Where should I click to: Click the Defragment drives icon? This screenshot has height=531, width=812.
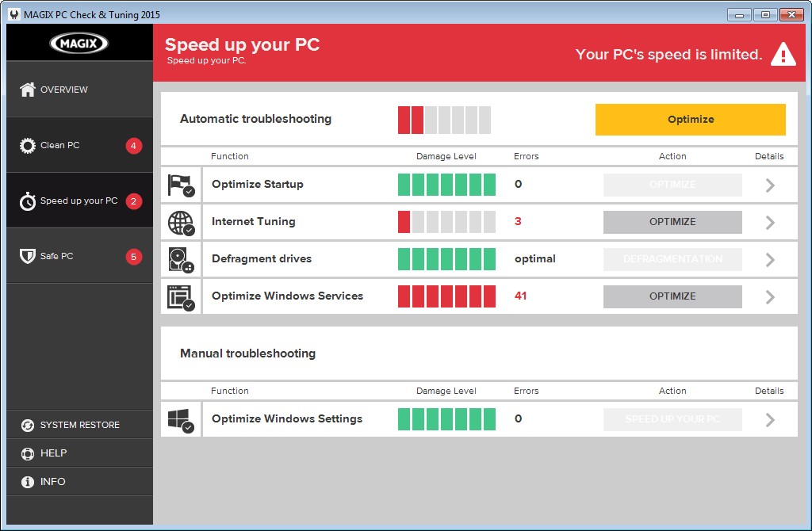coord(181,258)
